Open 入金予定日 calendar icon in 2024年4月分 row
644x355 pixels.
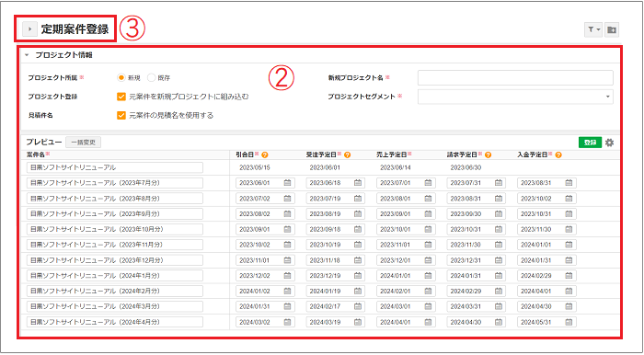pyautogui.click(x=569, y=322)
